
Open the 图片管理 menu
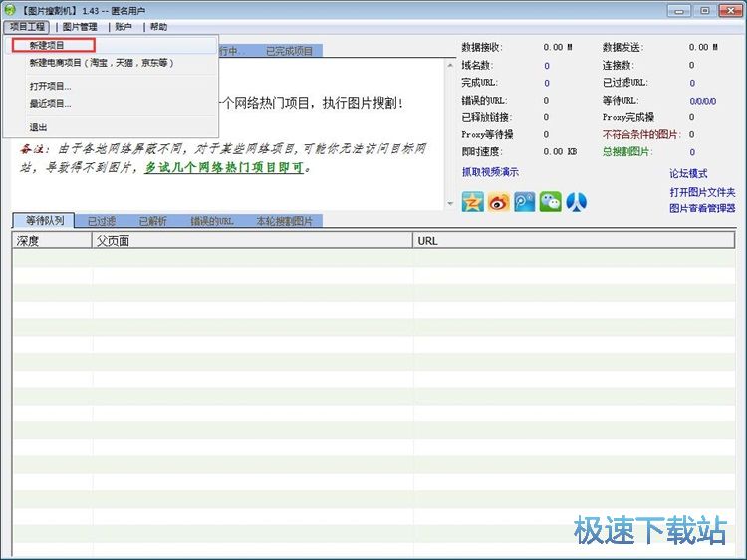80,27
